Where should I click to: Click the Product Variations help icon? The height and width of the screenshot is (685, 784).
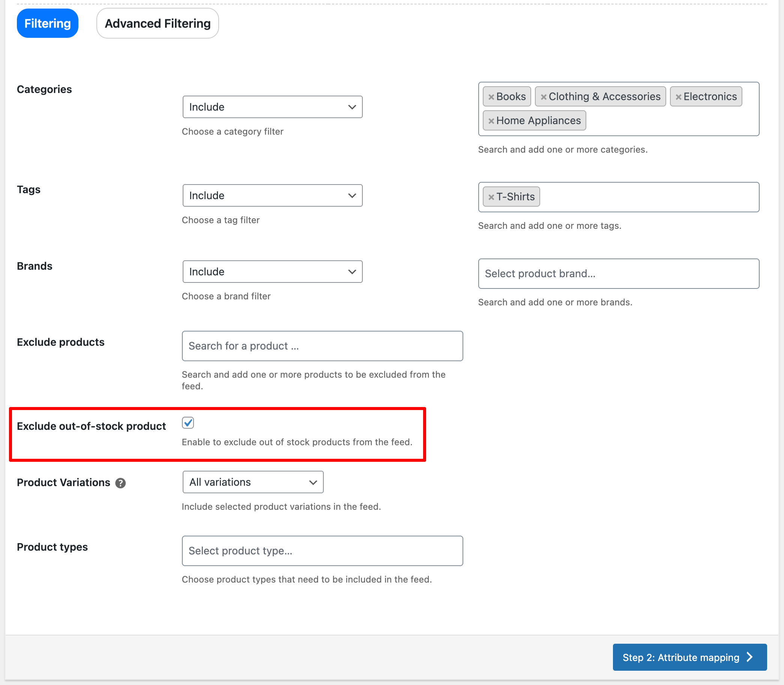click(x=120, y=483)
